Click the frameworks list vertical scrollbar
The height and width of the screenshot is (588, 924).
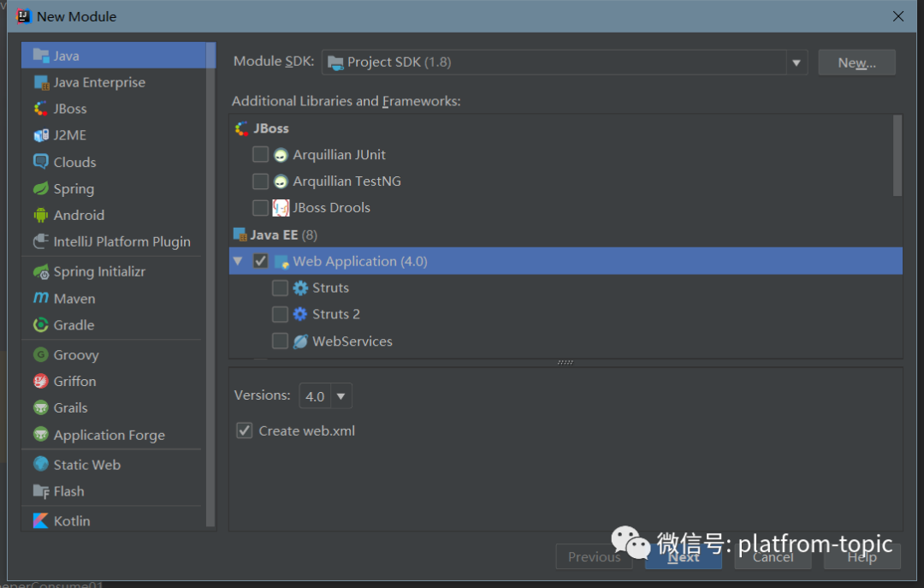pos(897,156)
